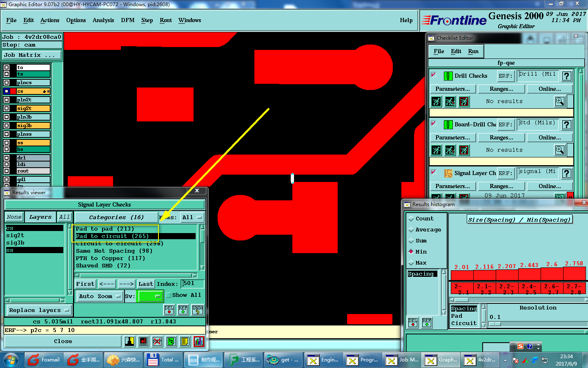Click Close button in Results viewer
Screen dimensions: 588x368
[63, 341]
